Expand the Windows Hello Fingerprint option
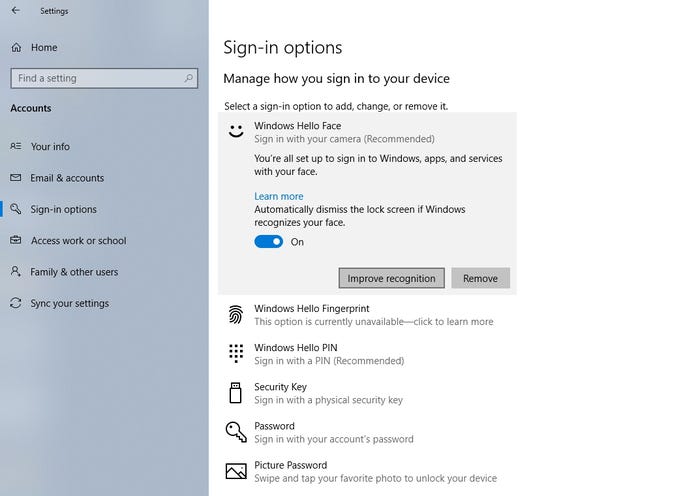700x496 pixels. 367,315
